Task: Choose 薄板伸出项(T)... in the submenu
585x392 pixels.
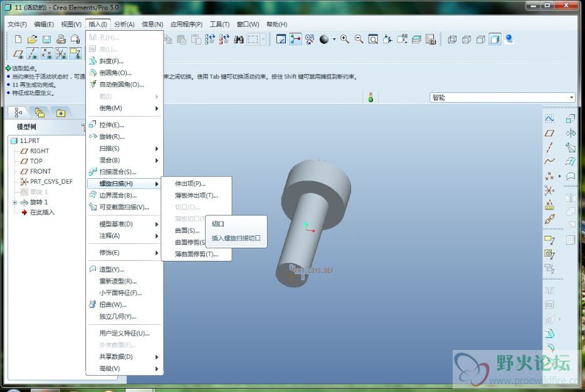Action: coord(196,196)
